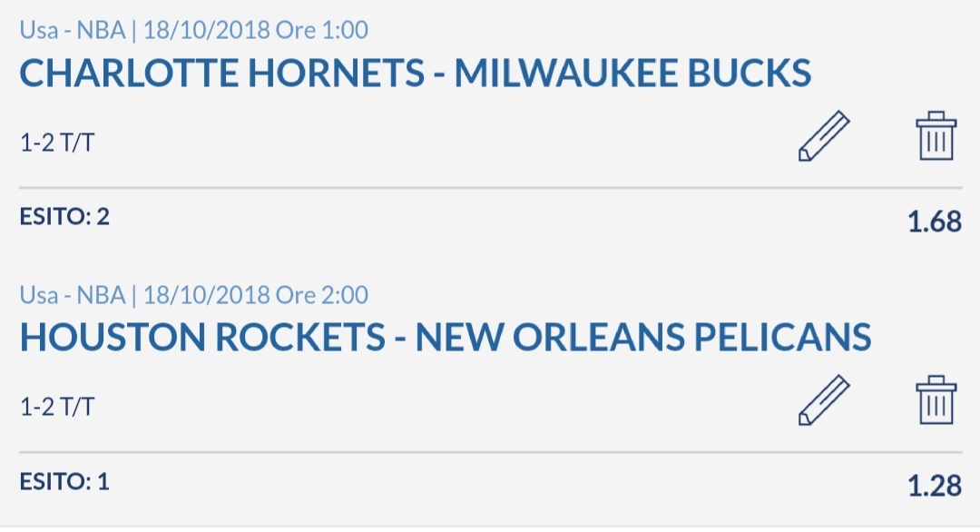Image resolution: width=980 pixels, height=532 pixels.
Task: Delete the Charlotte Hornets - Milwaukee Bucks bet
Action: (x=936, y=135)
